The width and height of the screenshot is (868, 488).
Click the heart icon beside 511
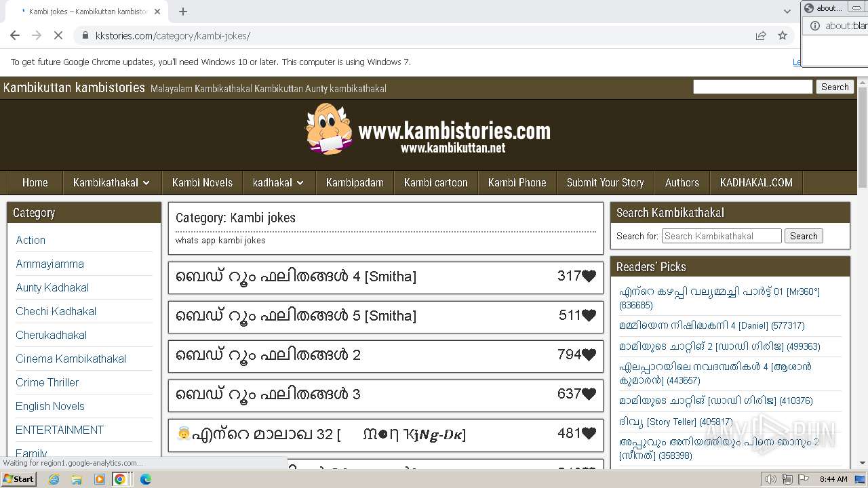tap(589, 315)
